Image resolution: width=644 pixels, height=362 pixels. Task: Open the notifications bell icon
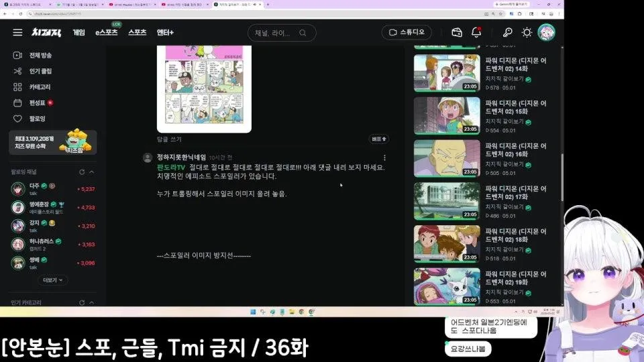click(476, 32)
